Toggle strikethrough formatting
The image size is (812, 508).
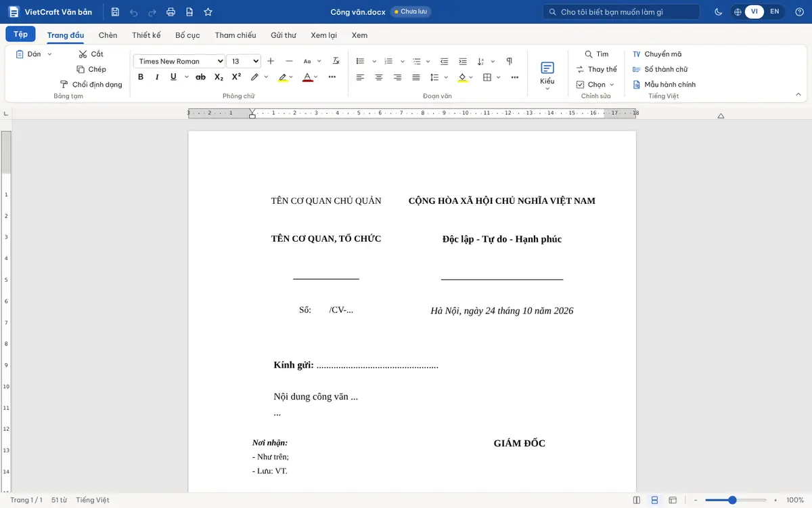200,77
